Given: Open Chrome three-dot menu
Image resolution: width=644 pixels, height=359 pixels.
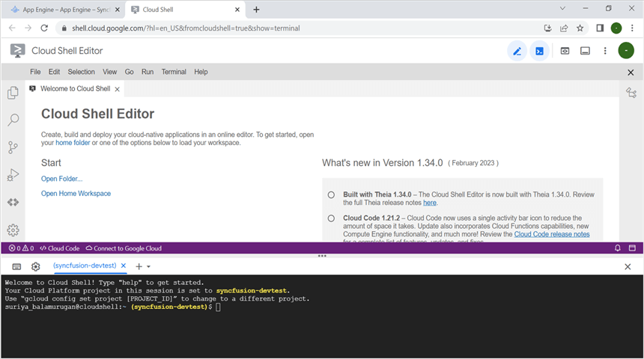Looking at the screenshot, I should [x=633, y=28].
